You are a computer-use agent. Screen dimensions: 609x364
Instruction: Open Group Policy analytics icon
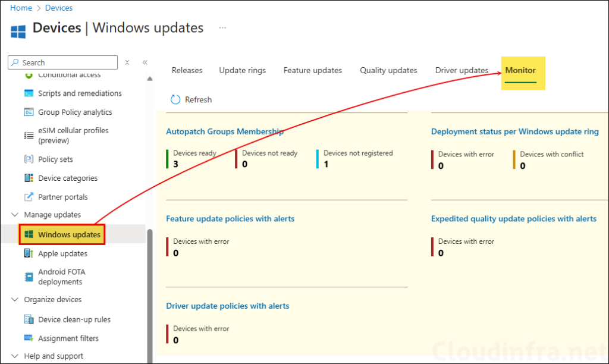[x=29, y=112]
